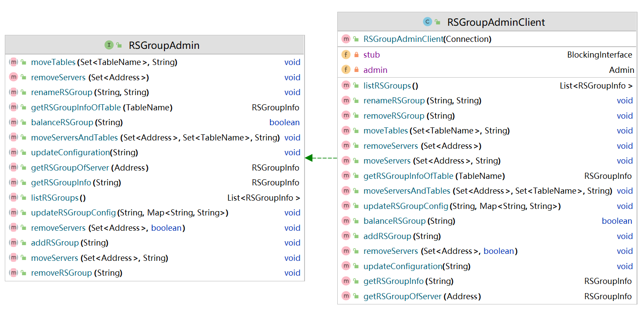Click the green dashed implementation arrow
Viewport: 644px width, 311px height.
pos(321,158)
